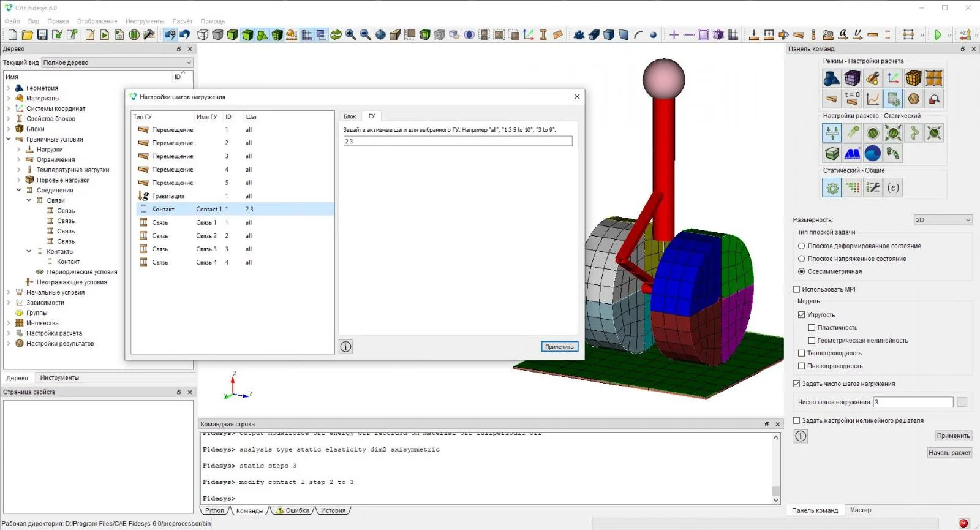Enable nonlinear solver settings checkbox
This screenshot has width=980, height=530.
pos(797,421)
